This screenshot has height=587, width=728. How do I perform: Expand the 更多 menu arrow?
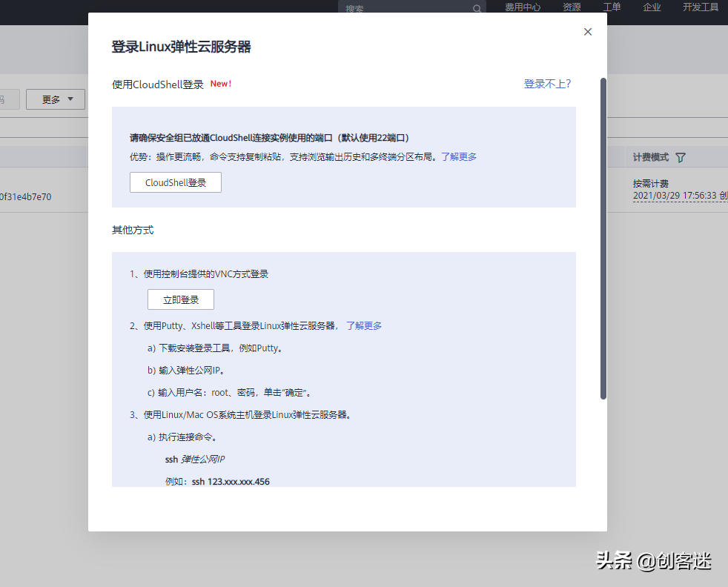click(69, 99)
